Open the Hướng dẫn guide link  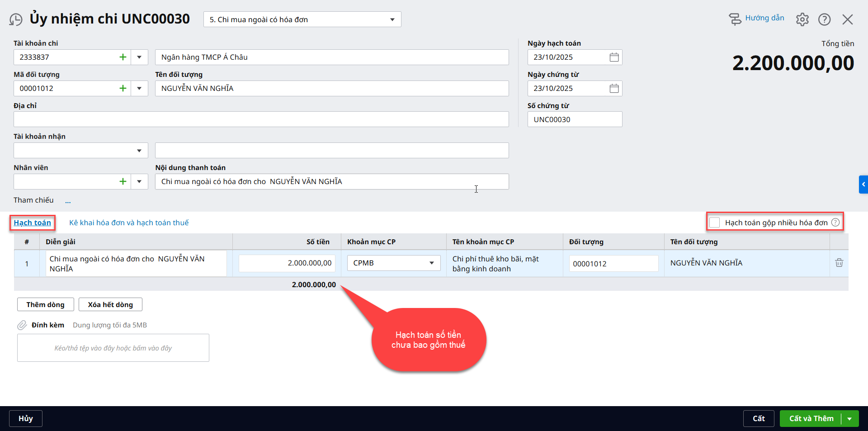coord(764,18)
